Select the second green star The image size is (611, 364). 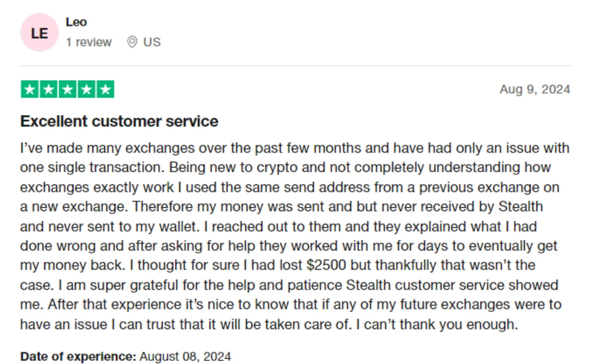[49, 90]
